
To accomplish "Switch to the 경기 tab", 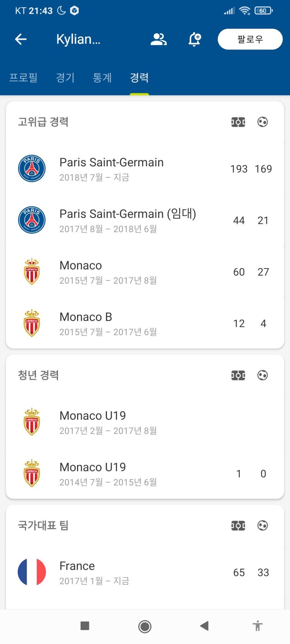I will point(65,77).
